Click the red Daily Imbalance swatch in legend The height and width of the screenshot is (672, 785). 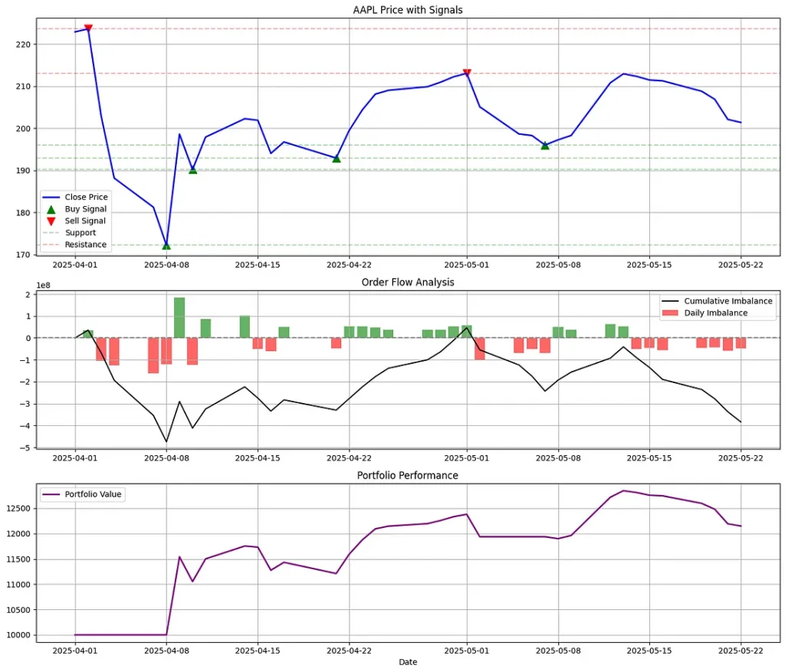(x=669, y=313)
